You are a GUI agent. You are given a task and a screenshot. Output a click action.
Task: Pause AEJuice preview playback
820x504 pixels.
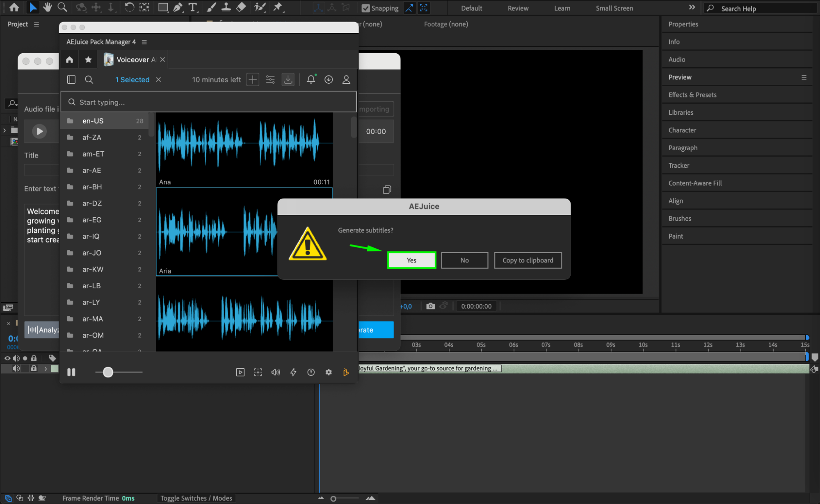click(x=71, y=372)
